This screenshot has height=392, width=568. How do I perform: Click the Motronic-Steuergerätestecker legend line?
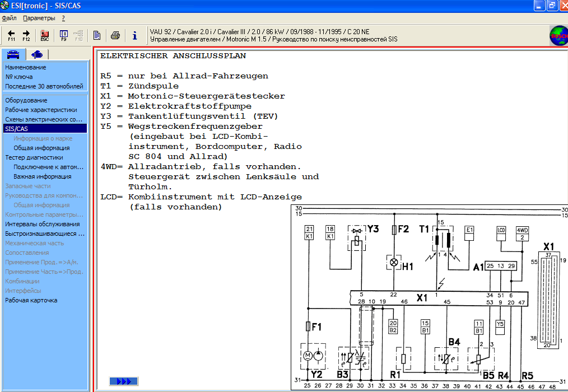click(193, 96)
